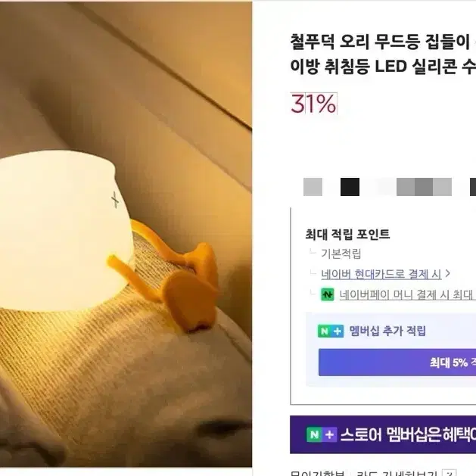The height and width of the screenshot is (476, 476).
Task: Click the green Naver Pay N icon
Action: (x=327, y=294)
